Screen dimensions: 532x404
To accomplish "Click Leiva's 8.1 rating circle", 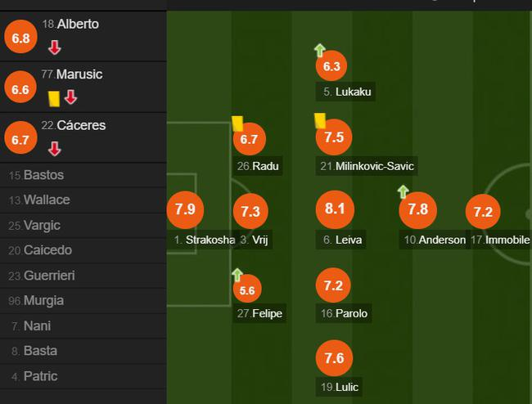I will point(335,210).
